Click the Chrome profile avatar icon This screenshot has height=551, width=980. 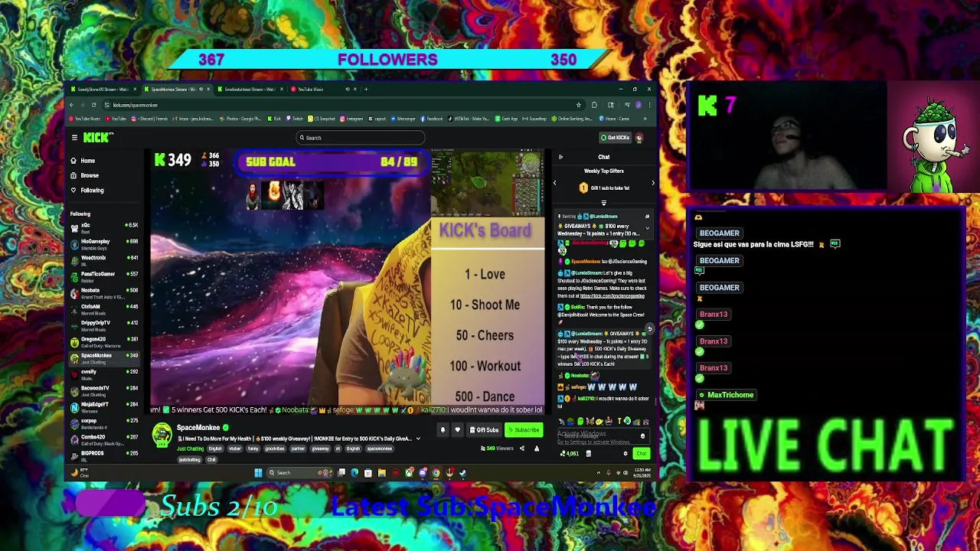[x=639, y=105]
